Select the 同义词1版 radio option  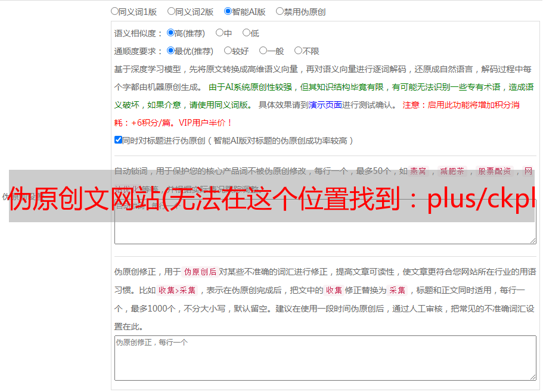114,11
